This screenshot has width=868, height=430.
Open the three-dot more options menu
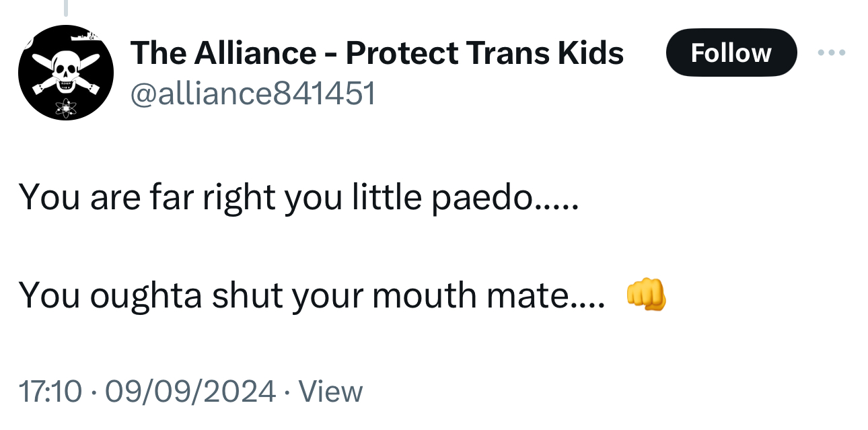pyautogui.click(x=831, y=52)
